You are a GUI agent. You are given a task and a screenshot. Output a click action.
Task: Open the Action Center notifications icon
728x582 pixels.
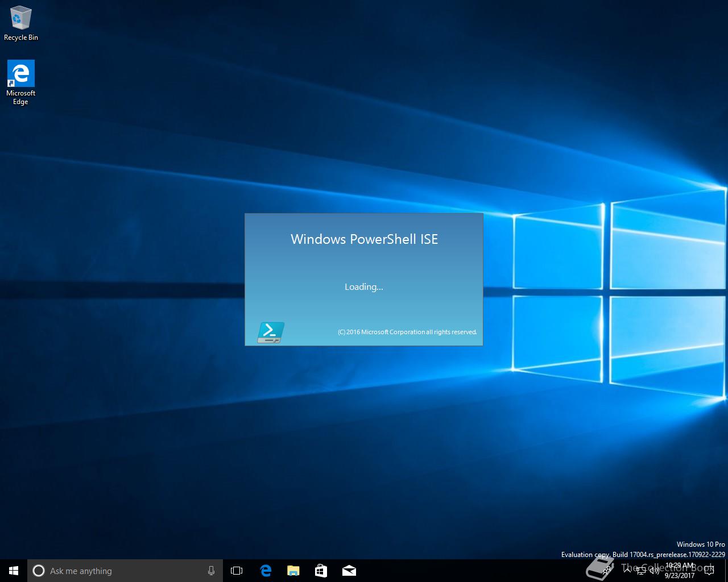point(709,571)
